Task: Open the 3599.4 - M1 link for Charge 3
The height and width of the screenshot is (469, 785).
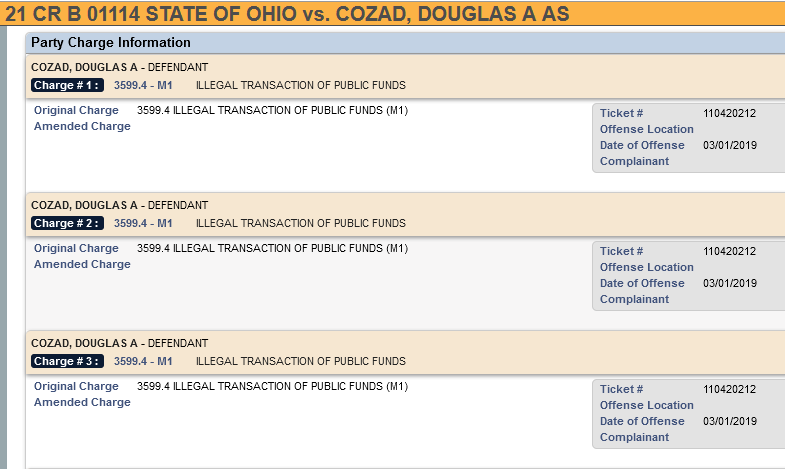Action: pos(143,361)
